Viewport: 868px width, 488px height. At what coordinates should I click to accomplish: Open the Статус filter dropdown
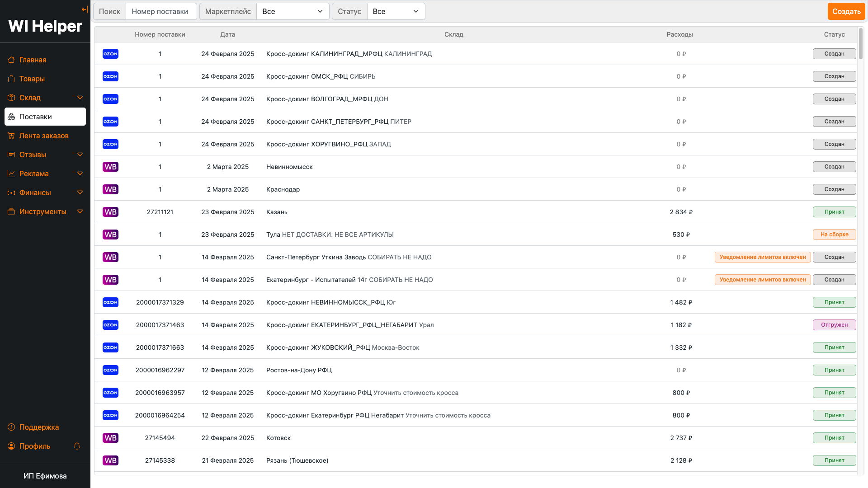tap(396, 11)
